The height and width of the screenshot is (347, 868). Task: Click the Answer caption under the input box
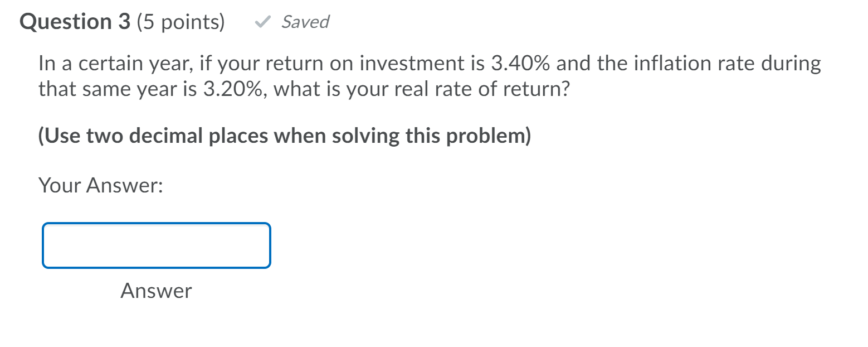pyautogui.click(x=156, y=290)
